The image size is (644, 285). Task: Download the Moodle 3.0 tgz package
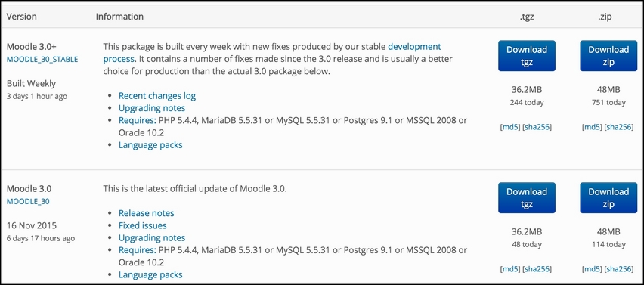[x=527, y=198]
